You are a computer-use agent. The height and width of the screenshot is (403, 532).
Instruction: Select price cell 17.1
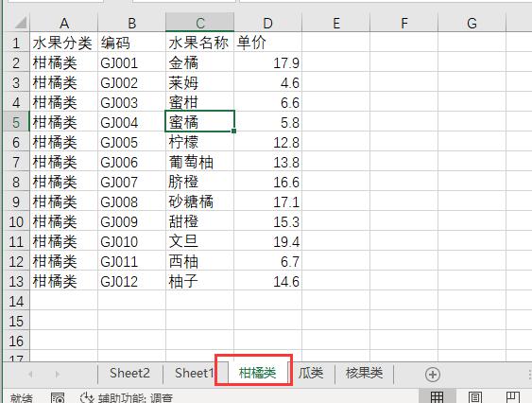coord(267,201)
